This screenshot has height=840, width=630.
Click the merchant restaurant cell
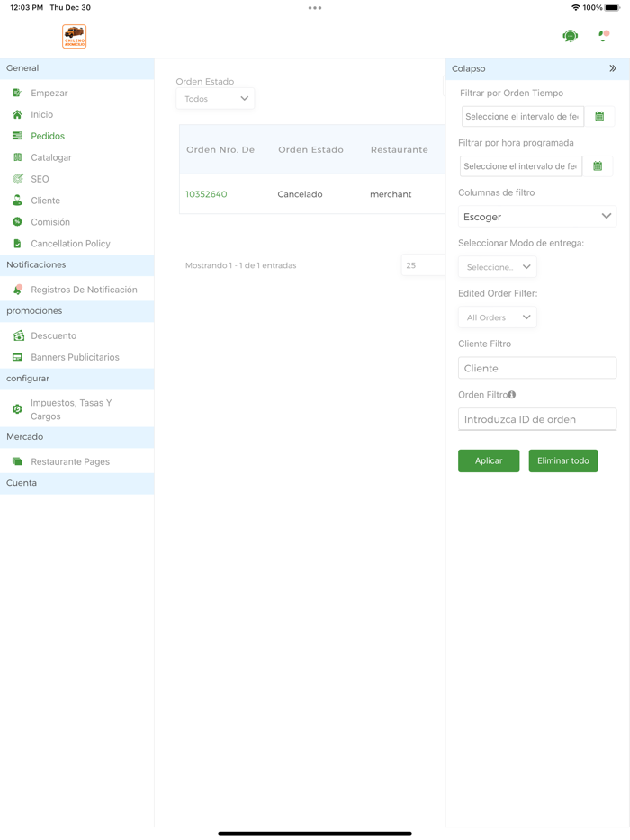pos(391,194)
